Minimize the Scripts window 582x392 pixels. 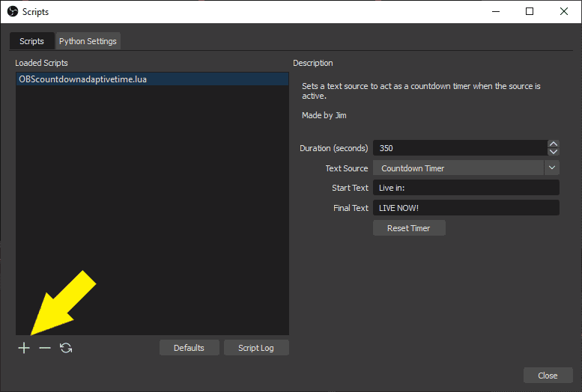tap(495, 11)
